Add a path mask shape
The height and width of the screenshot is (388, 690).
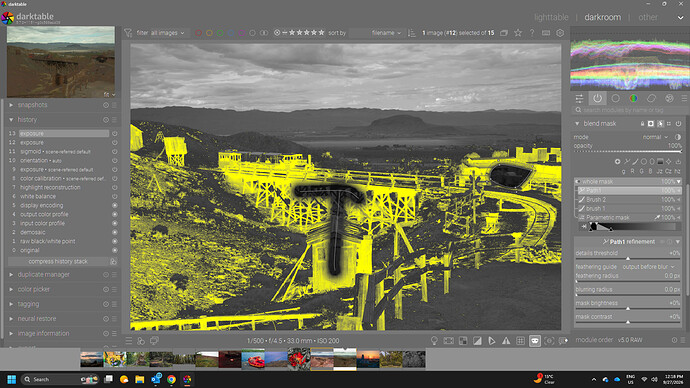tap(627, 162)
